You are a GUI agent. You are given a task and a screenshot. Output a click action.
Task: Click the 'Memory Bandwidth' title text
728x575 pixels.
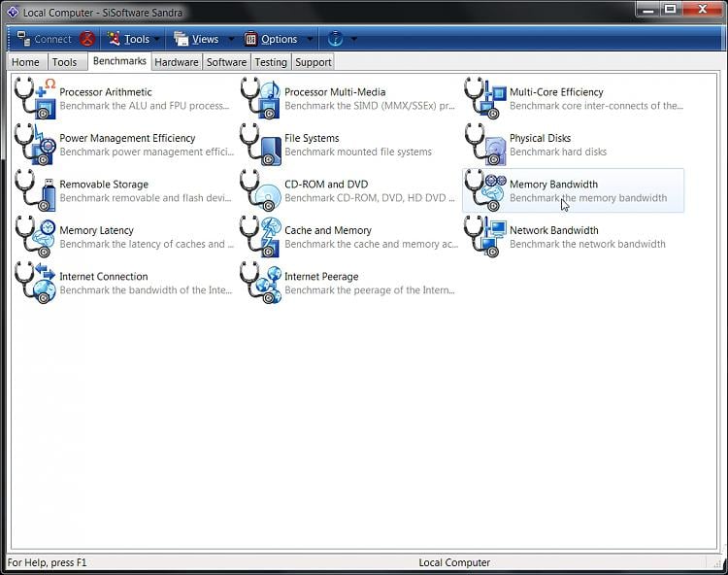pos(553,184)
